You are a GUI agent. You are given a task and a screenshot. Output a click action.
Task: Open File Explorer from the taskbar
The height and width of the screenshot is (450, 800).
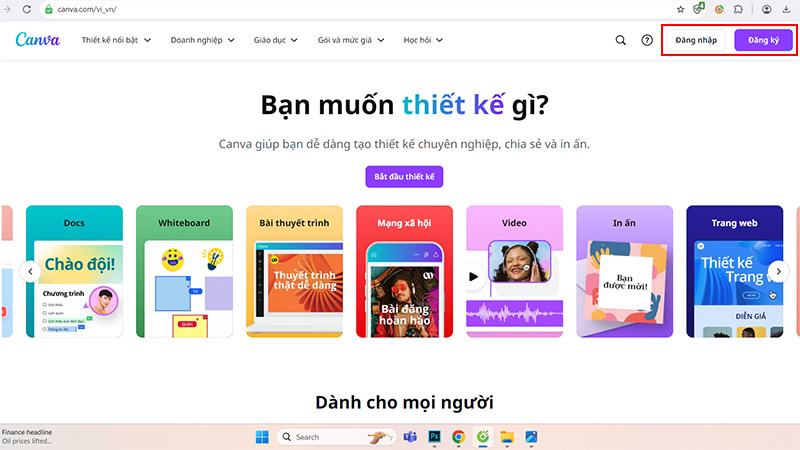507,437
